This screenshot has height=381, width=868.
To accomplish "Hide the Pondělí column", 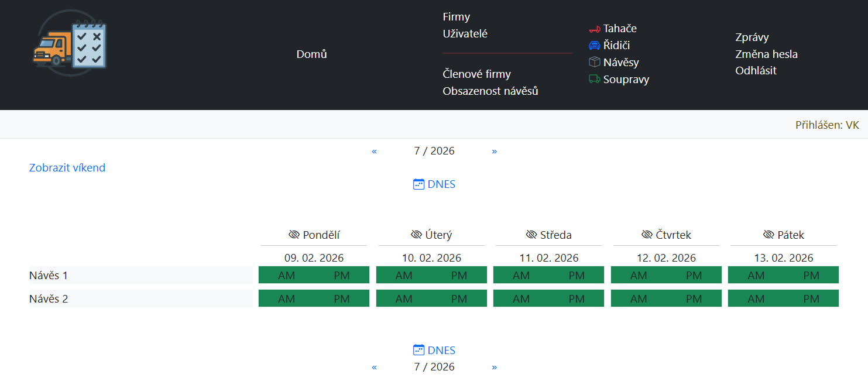I will pyautogui.click(x=294, y=235).
